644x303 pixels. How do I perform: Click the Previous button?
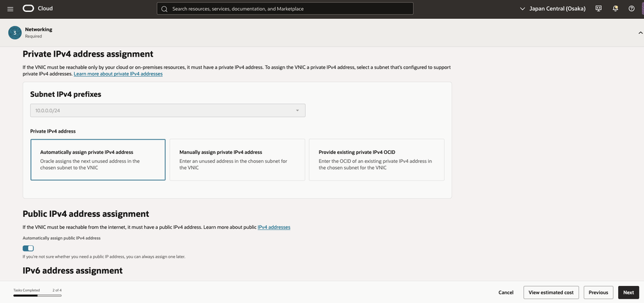[599, 292]
